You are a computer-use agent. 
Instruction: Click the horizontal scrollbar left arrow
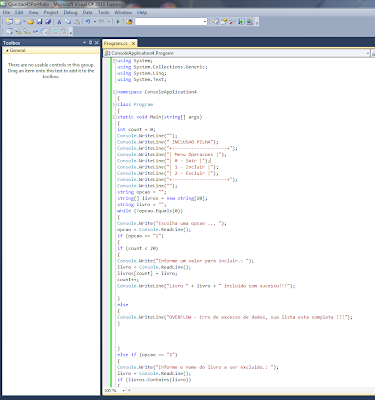129,390
